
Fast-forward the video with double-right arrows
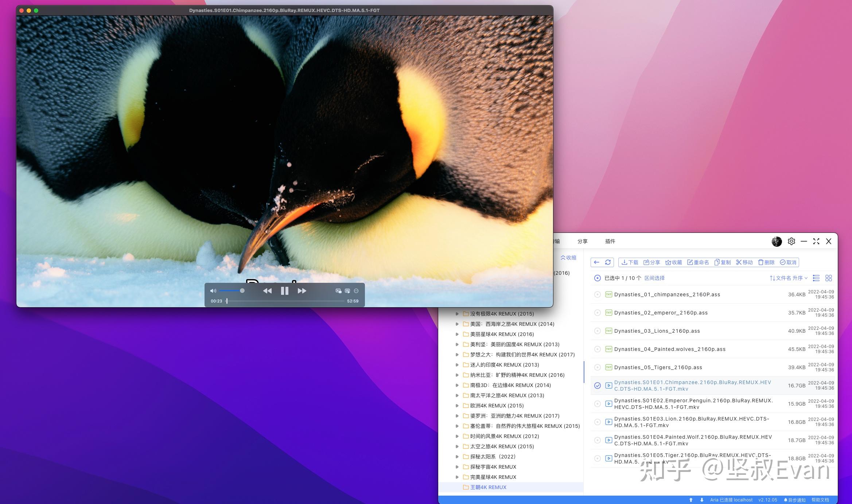tap(302, 291)
